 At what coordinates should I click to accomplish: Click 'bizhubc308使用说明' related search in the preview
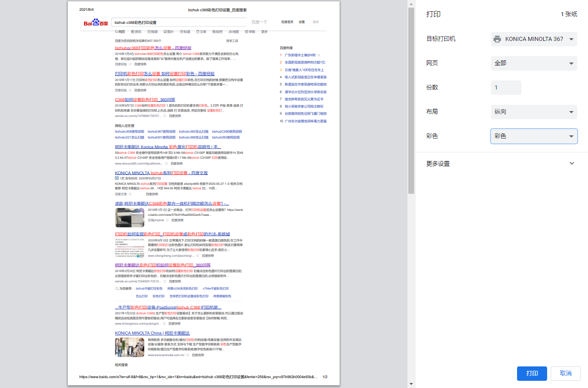click(x=129, y=132)
